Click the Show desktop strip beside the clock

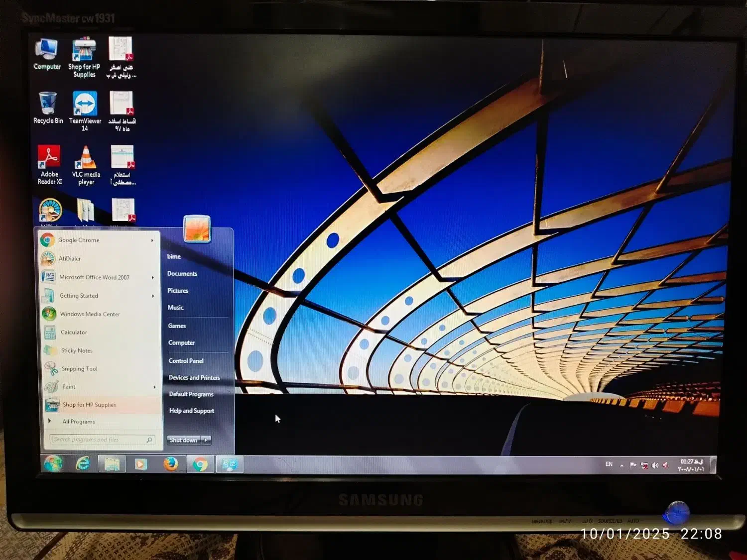coord(713,465)
